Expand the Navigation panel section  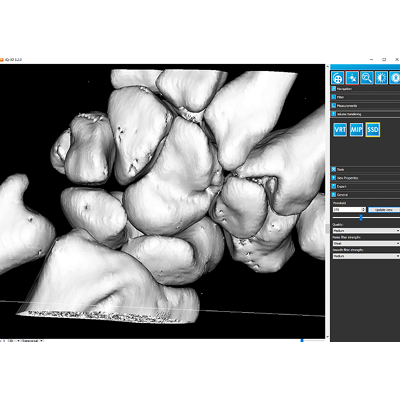365,89
